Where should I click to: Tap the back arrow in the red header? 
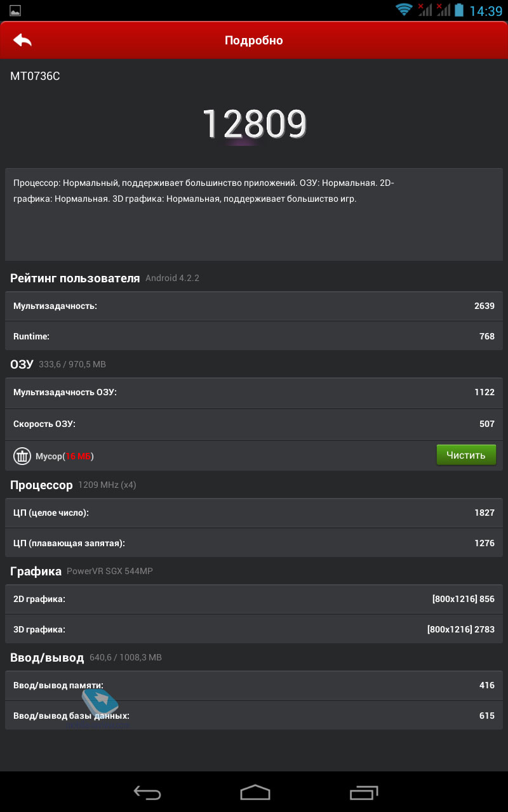click(x=22, y=40)
